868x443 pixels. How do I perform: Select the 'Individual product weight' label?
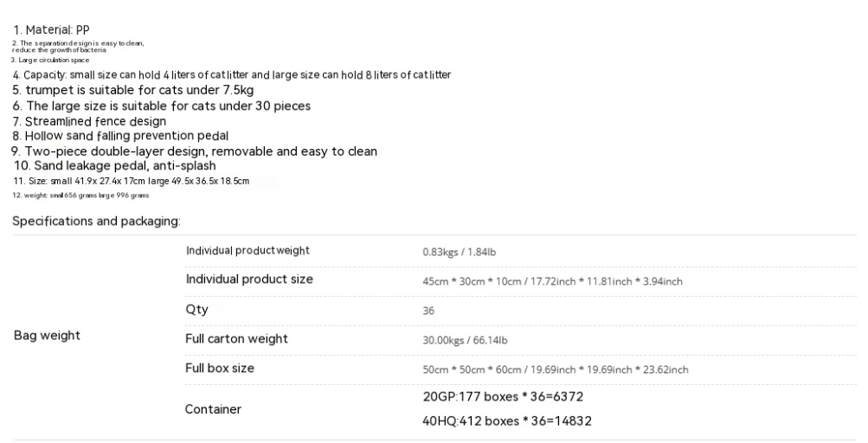pyautogui.click(x=248, y=250)
